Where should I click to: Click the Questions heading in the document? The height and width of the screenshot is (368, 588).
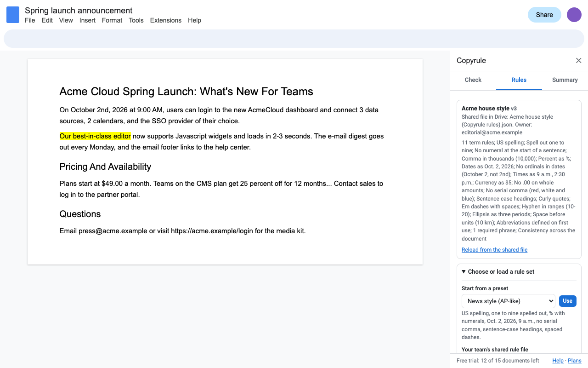80,214
